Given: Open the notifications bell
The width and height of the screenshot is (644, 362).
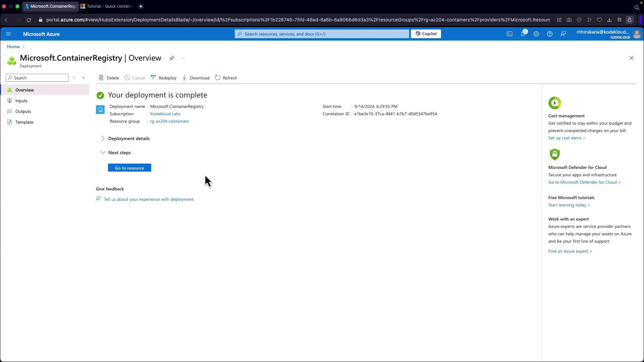Looking at the screenshot, I should [x=523, y=34].
